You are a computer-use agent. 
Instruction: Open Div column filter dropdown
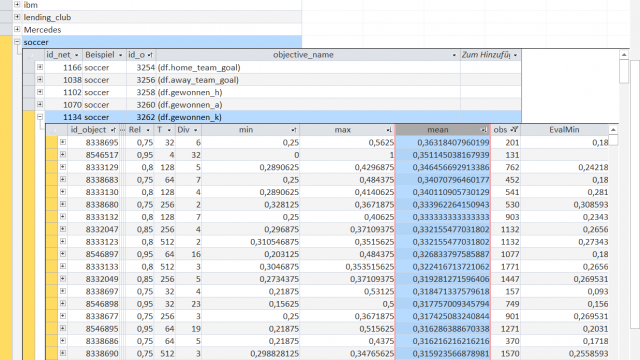click(x=196, y=130)
